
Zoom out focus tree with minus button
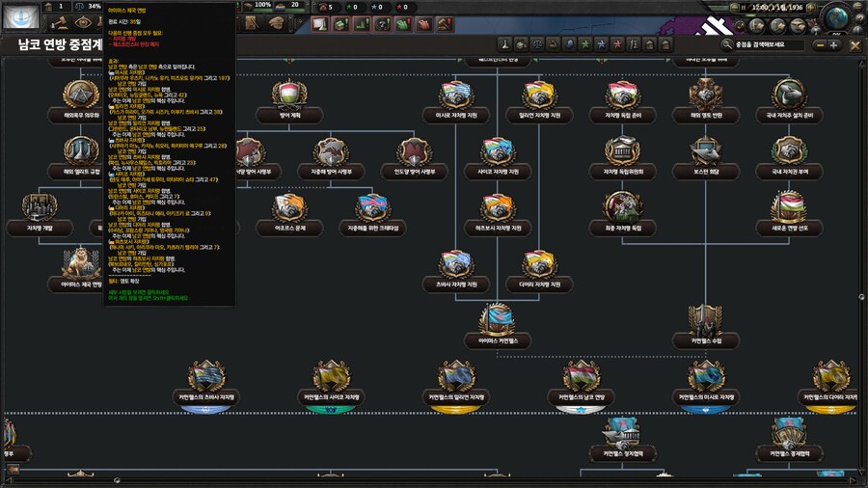tap(820, 44)
